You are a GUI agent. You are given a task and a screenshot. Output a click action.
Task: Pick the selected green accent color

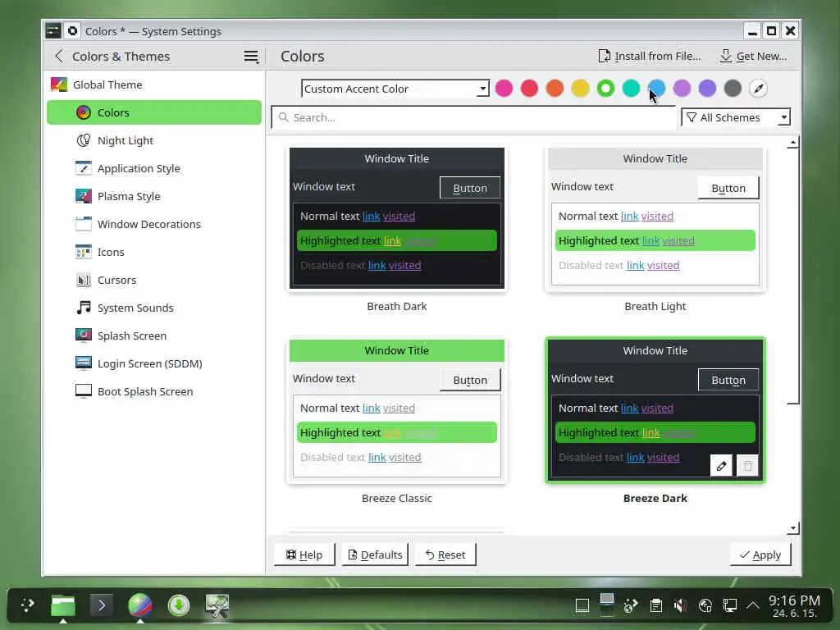(x=605, y=89)
